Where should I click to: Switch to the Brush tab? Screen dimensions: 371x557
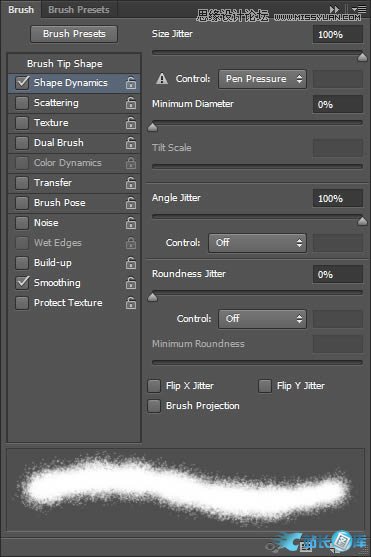tap(21, 10)
